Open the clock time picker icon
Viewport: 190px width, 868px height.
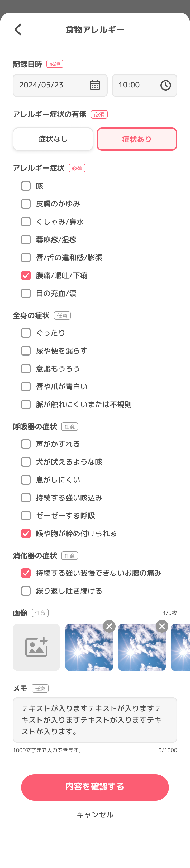[165, 85]
